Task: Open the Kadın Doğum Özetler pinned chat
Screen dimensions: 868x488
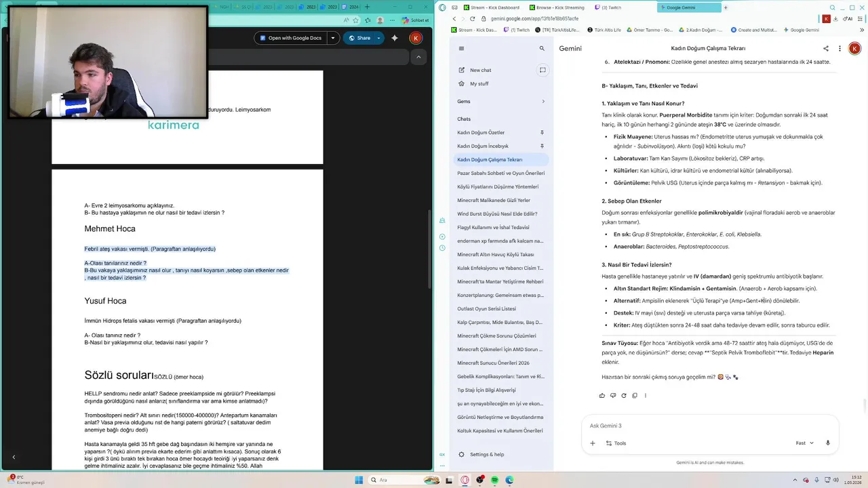Action: pyautogui.click(x=502, y=132)
